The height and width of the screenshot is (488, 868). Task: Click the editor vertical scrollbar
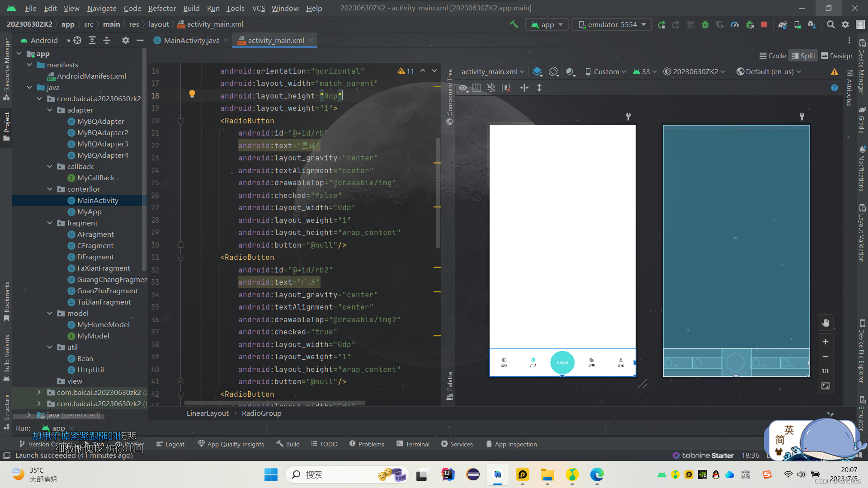[x=438, y=194]
